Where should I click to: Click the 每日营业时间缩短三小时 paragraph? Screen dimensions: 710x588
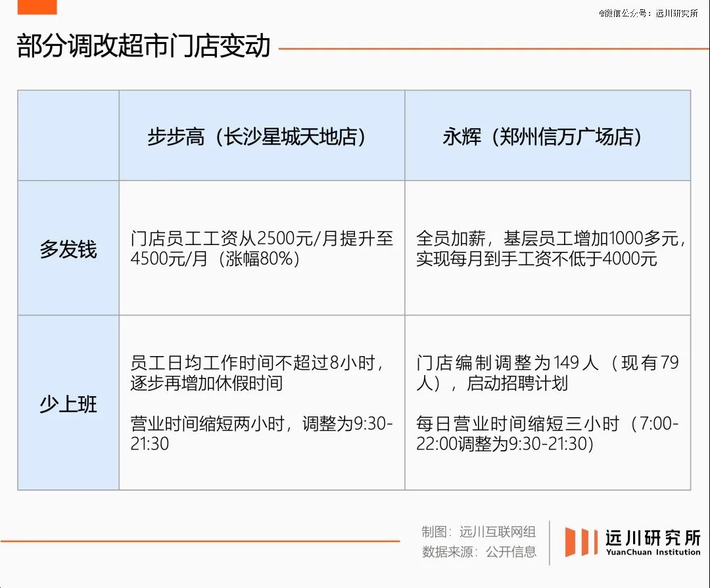[548, 433]
